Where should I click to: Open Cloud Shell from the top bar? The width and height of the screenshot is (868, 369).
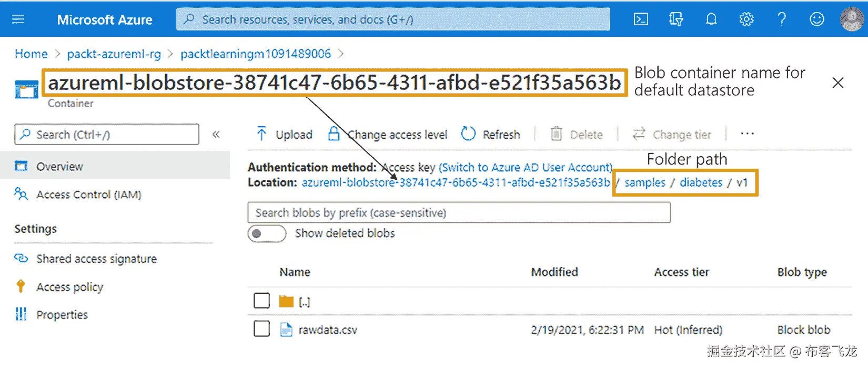641,19
